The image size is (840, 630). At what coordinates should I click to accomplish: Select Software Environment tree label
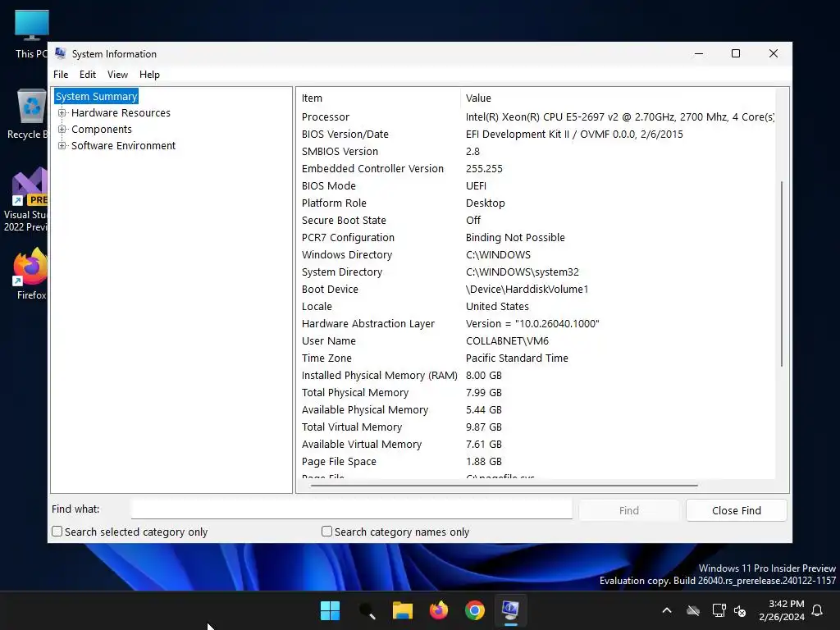(x=123, y=146)
